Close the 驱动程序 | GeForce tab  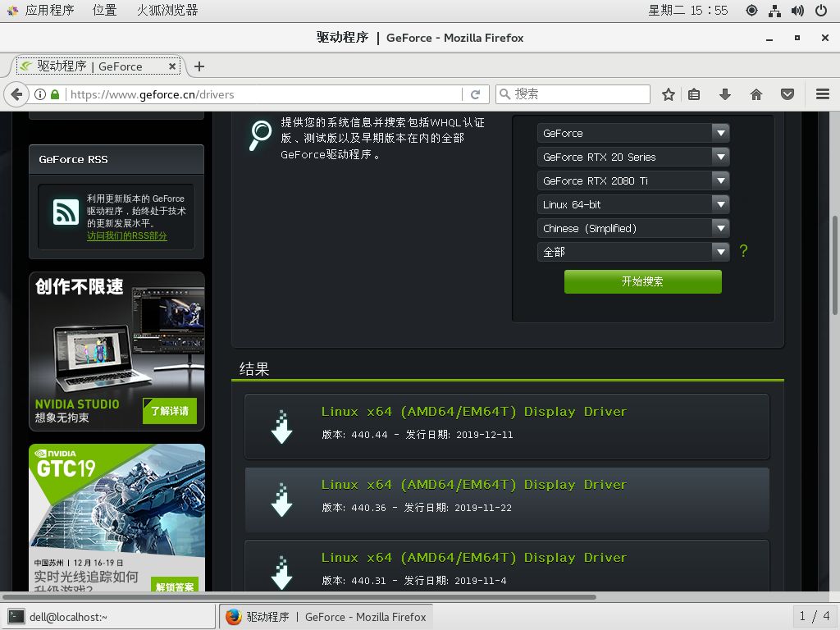tap(172, 66)
